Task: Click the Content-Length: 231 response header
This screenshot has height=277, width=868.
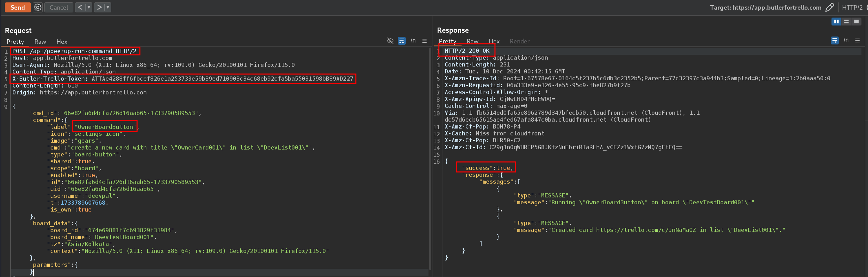Action: (x=477, y=64)
